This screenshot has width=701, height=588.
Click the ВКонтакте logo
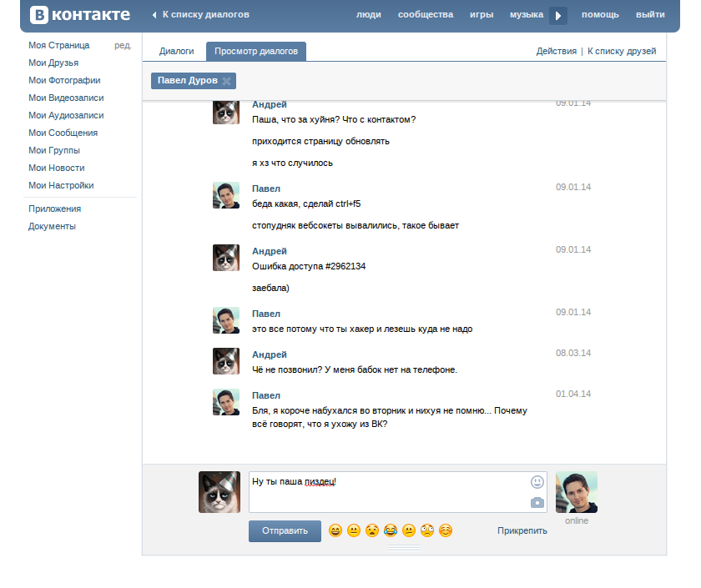[x=80, y=15]
